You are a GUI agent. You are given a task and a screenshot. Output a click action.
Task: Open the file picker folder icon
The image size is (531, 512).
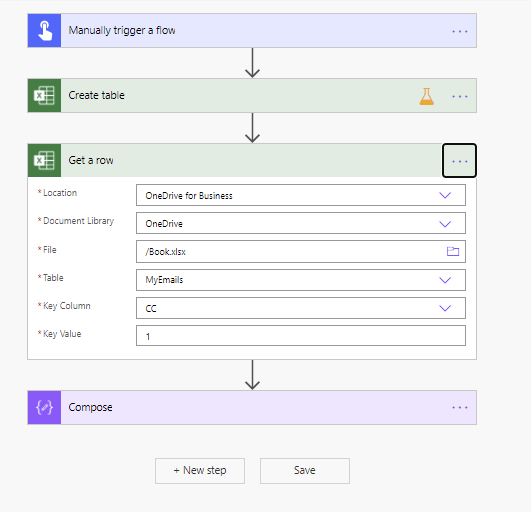click(453, 251)
